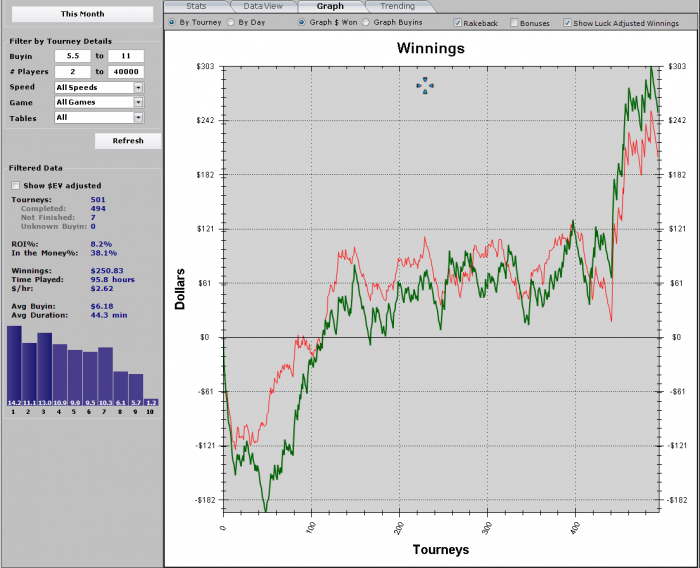Choose the Graph Buyins option

click(x=366, y=22)
